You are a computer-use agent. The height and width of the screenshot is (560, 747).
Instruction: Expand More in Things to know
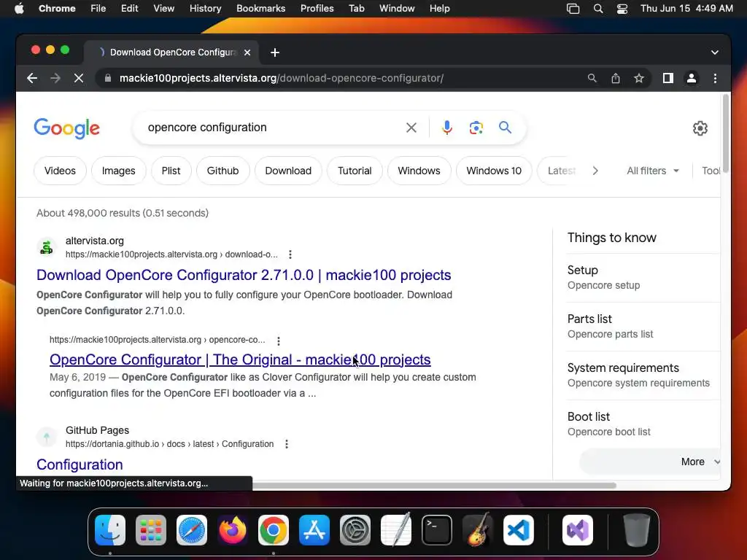click(651, 462)
